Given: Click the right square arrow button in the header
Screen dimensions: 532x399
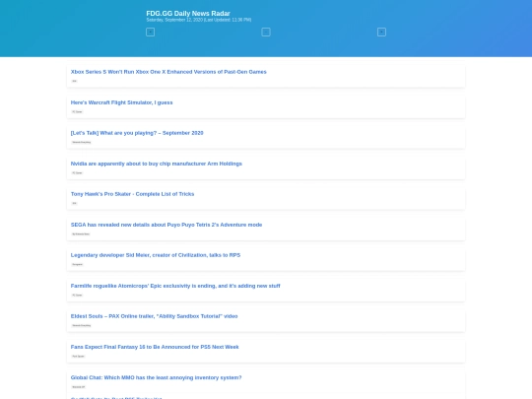Looking at the screenshot, I should coord(381,33).
